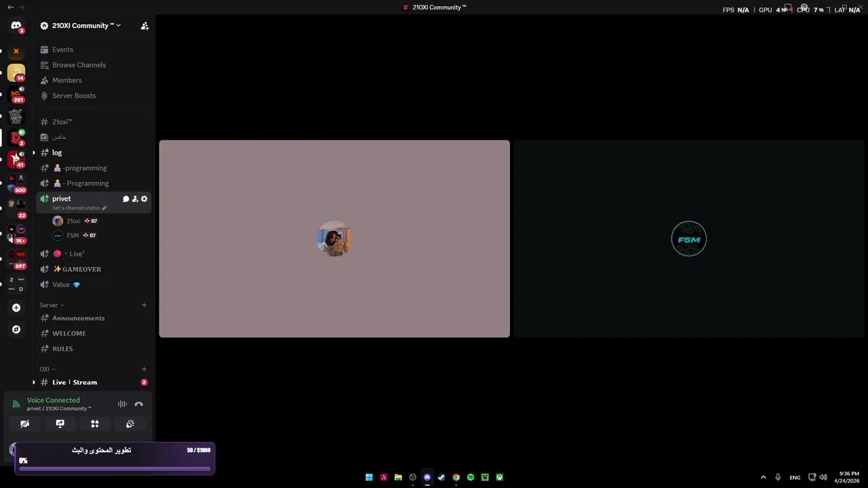Image resolution: width=868 pixels, height=488 pixels.
Task: Click Voice Connected status text
Action: (x=54, y=400)
